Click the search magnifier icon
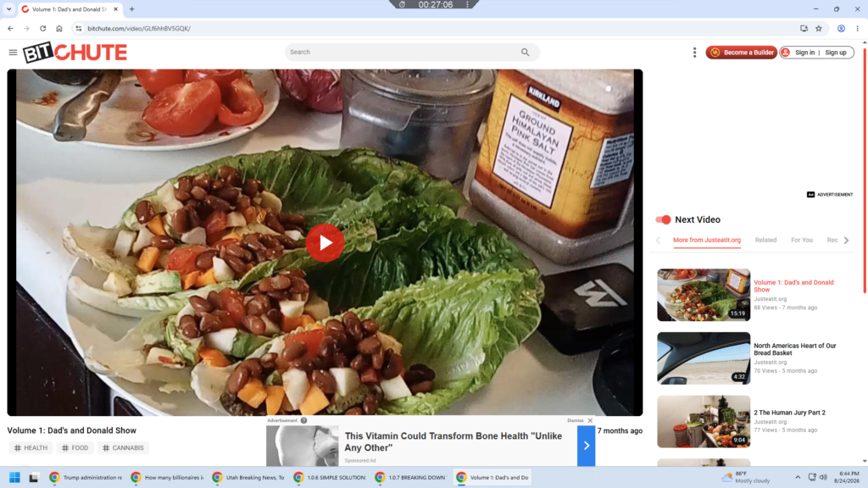The height and width of the screenshot is (488, 868). [525, 52]
